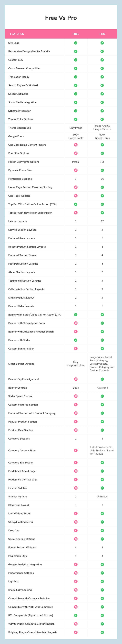Image resolution: width=122 pixels, height=644 pixels.
Task: Click the Pro checkmark for Custom CSS
Action: (102, 60)
